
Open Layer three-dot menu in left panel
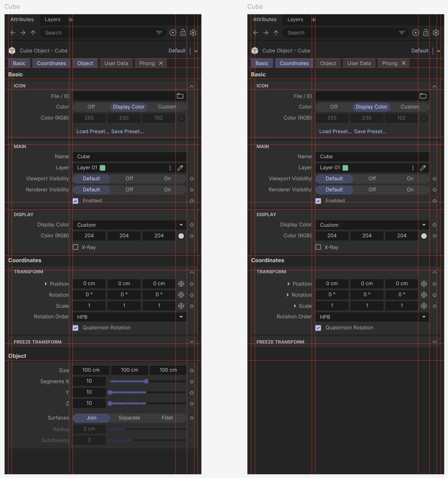[x=170, y=168]
